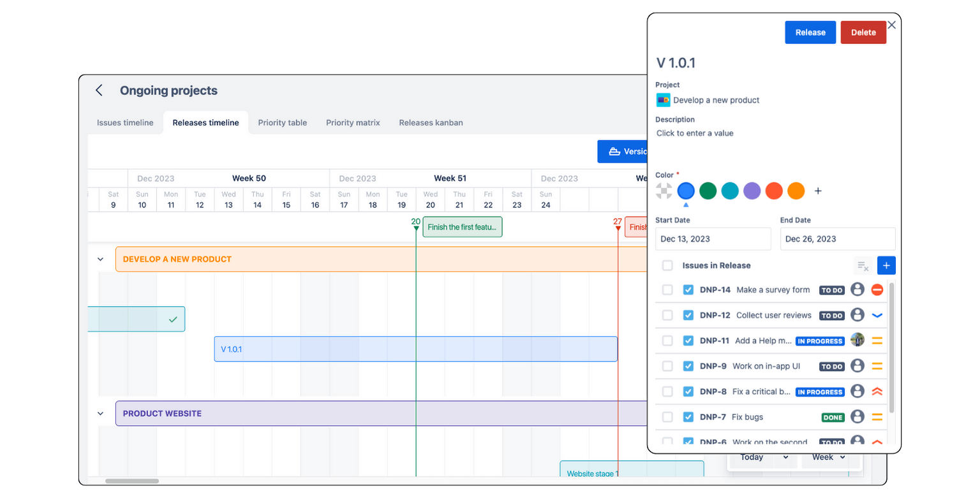Open the Priority matrix tab
The image size is (980, 498).
[353, 122]
